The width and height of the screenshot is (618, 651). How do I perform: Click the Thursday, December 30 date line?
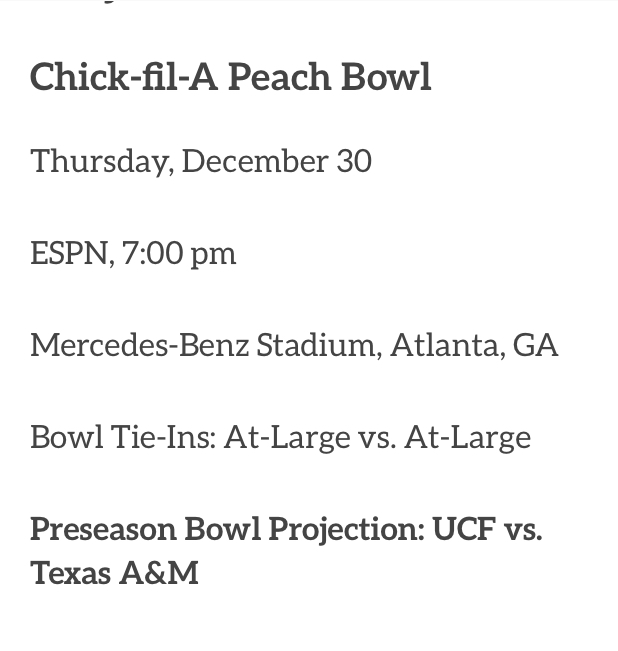coord(201,162)
